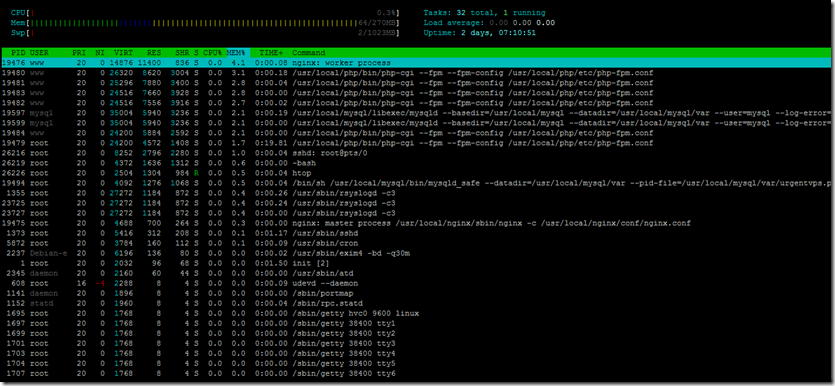
Task: Select the rsyslogd row with PID 1355
Action: (416, 193)
